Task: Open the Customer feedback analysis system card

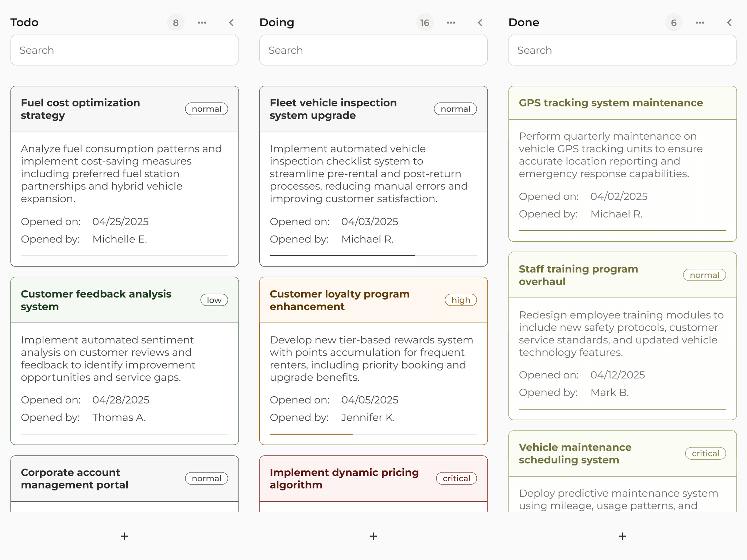Action: [x=96, y=300]
